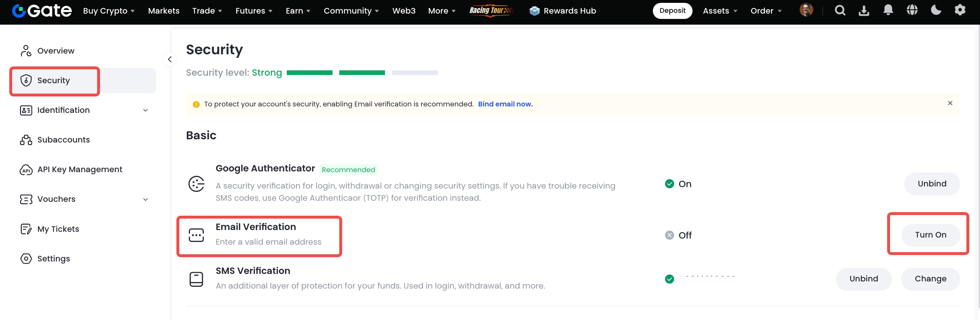Image resolution: width=980 pixels, height=320 pixels.
Task: Dismiss the email verification warning banner
Action: click(x=950, y=103)
